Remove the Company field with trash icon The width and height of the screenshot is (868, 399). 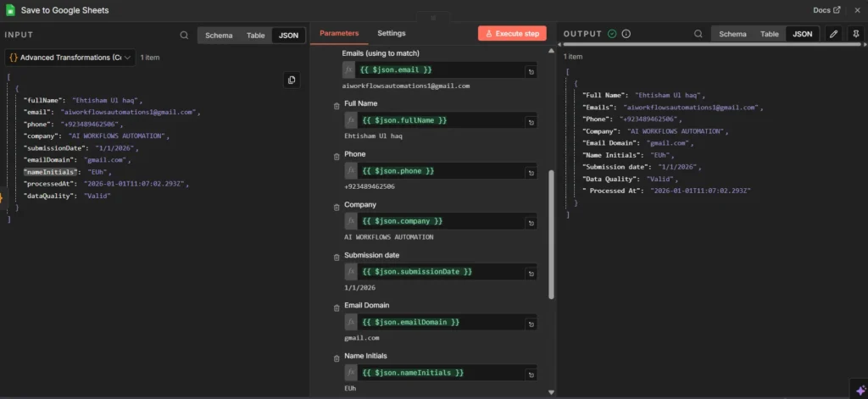tap(337, 205)
